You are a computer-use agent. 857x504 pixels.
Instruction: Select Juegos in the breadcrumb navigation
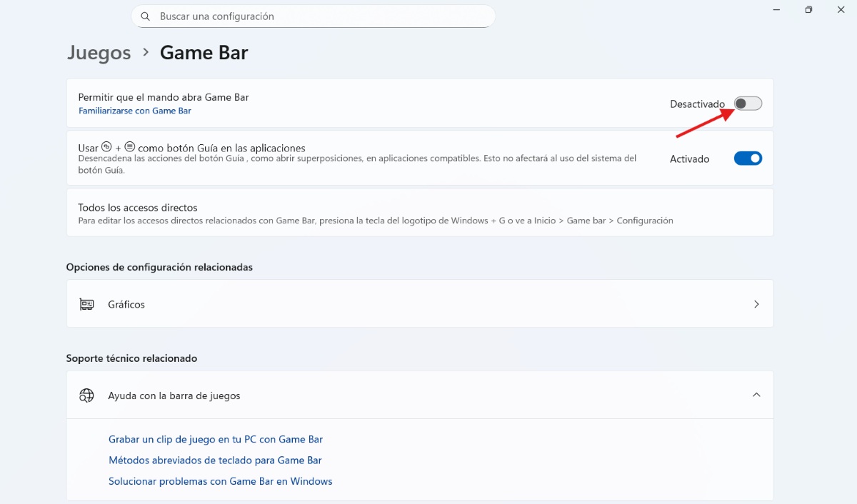[x=99, y=52]
